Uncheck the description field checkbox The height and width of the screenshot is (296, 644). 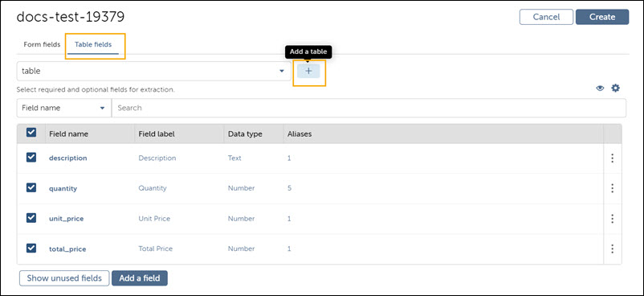(x=31, y=158)
